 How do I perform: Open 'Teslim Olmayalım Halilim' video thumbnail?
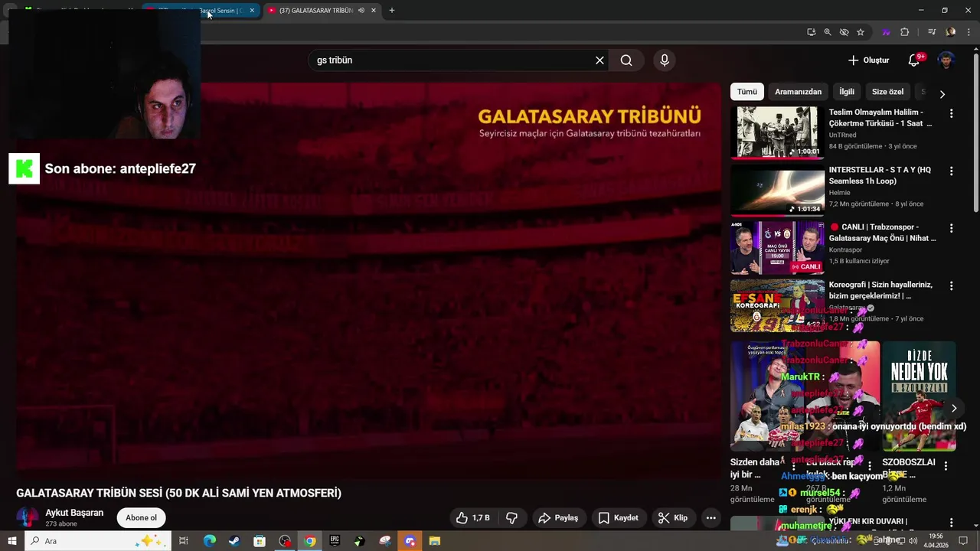tap(777, 133)
